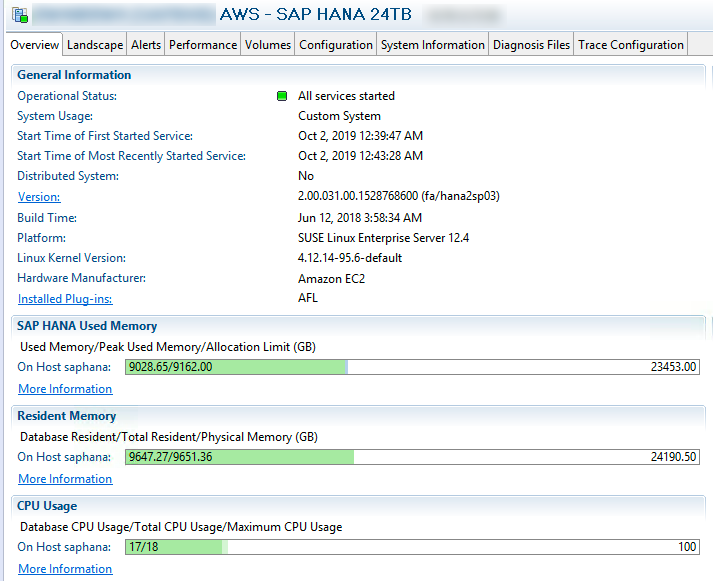Image resolution: width=713 pixels, height=581 pixels.
Task: Switch to the Landscape tab
Action: click(95, 45)
